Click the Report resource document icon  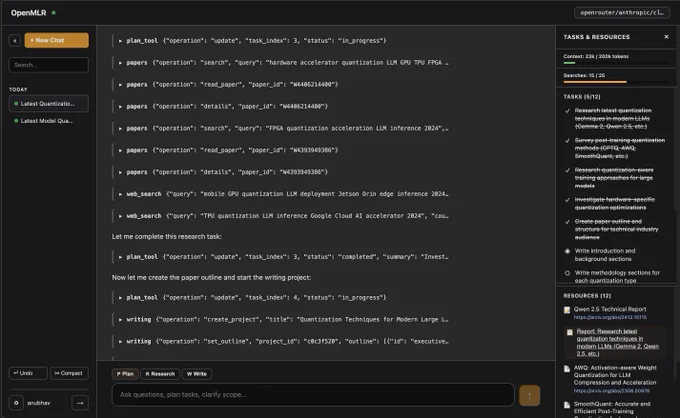tap(570, 333)
